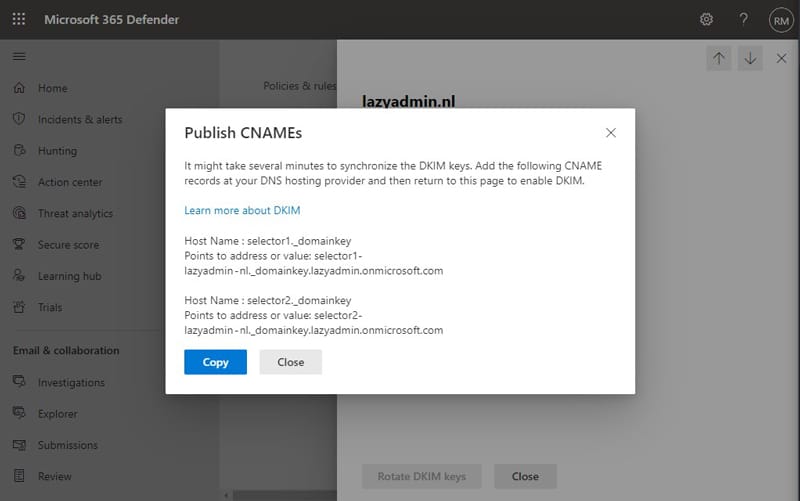
Task: Open Secure score menu item
Action: [x=68, y=245]
